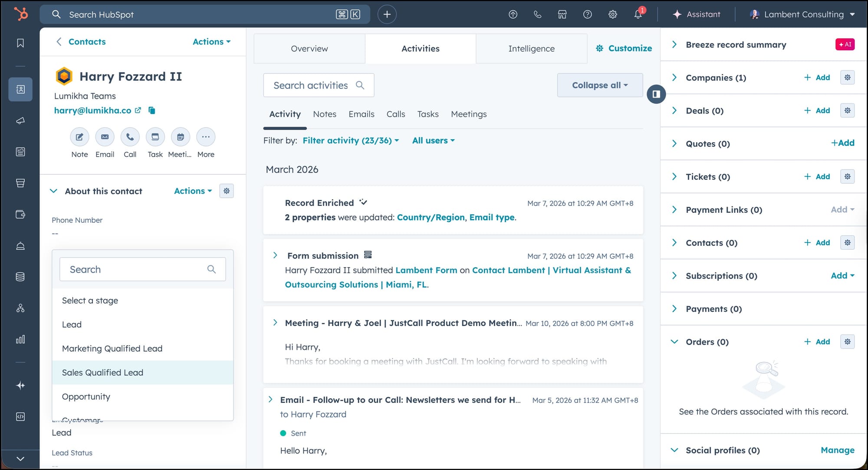The height and width of the screenshot is (470, 868).
Task: Switch to the Emails activity tab
Action: coord(361,114)
